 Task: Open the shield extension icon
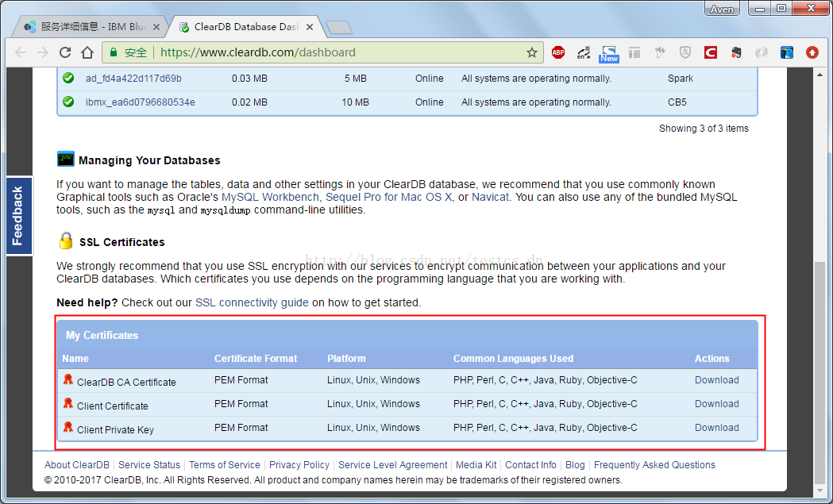[x=685, y=52]
